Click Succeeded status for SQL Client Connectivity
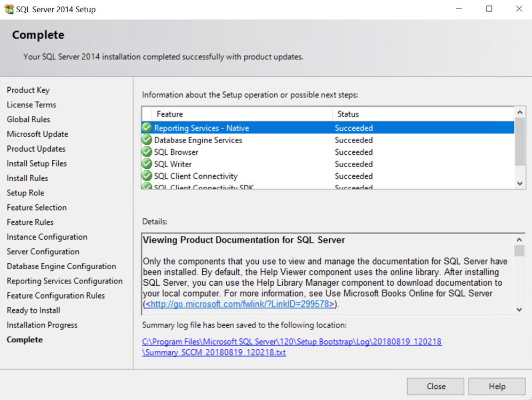532x400 pixels. coord(354,176)
